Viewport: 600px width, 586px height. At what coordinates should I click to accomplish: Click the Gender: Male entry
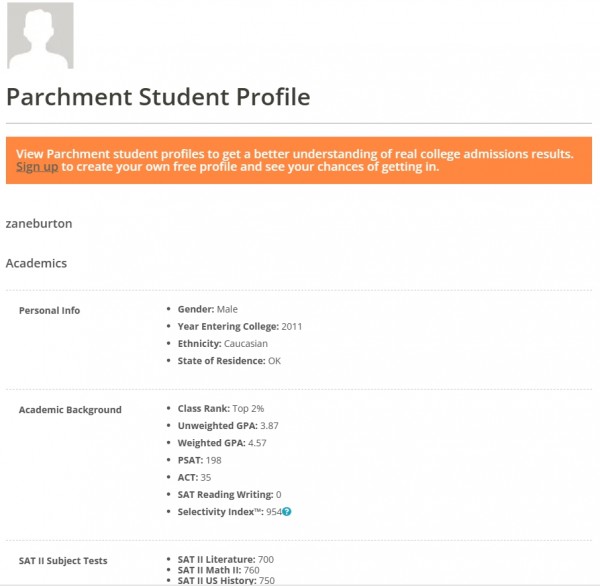207,309
